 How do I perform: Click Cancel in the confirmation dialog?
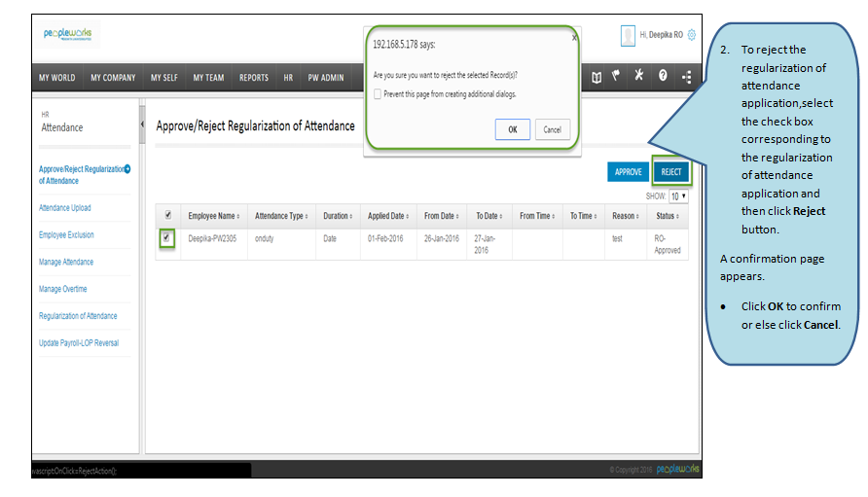click(x=553, y=129)
